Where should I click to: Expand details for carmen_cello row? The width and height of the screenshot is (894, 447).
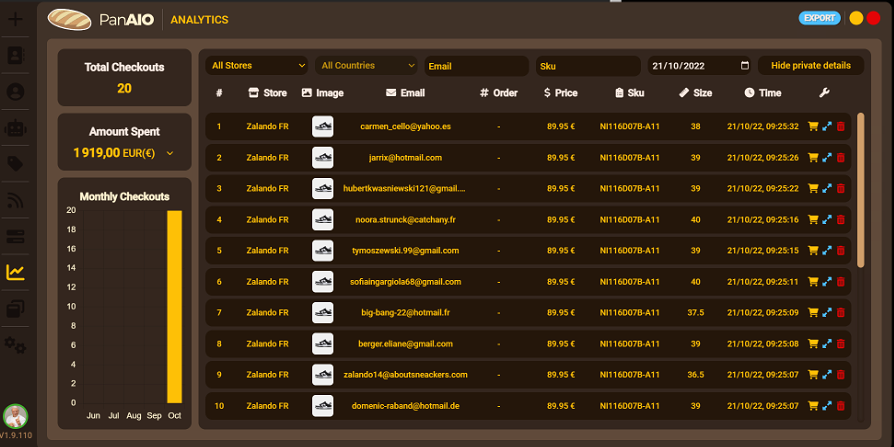[827, 127]
